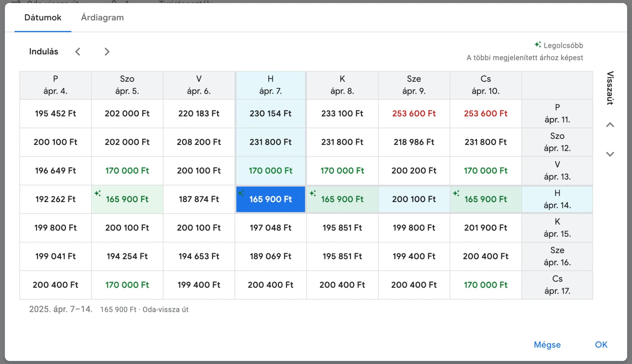
Task: Pick 165 900 Ft for ápr. 5. departure
Action: tap(127, 199)
